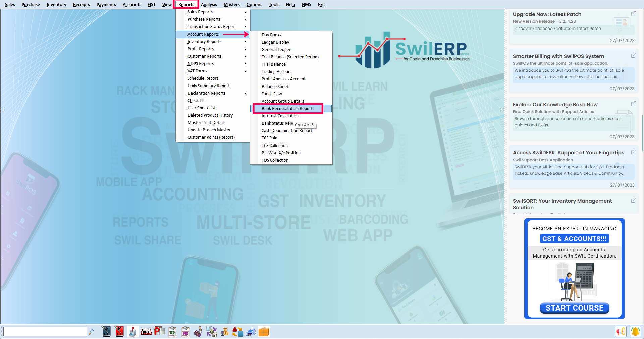
Task: Click the bank transfer arrows icon
Action: coord(211,331)
